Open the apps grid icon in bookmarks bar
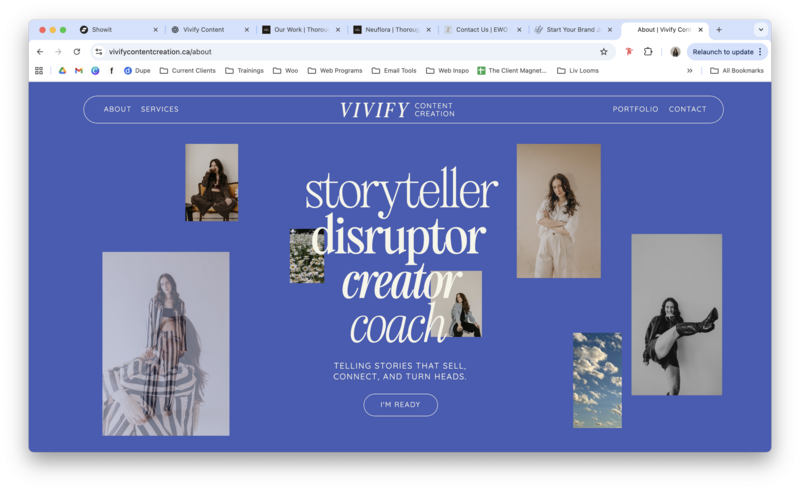This screenshot has height=490, width=800. [39, 70]
